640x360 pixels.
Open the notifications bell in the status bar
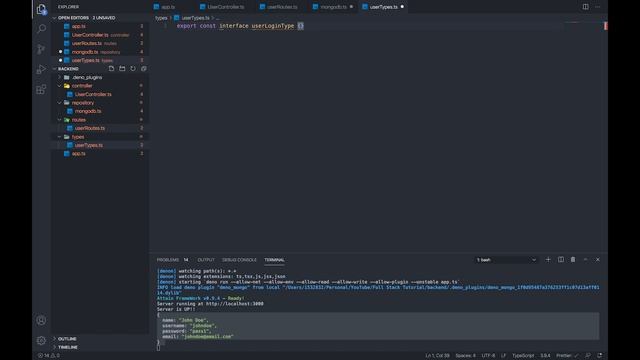[600, 356]
